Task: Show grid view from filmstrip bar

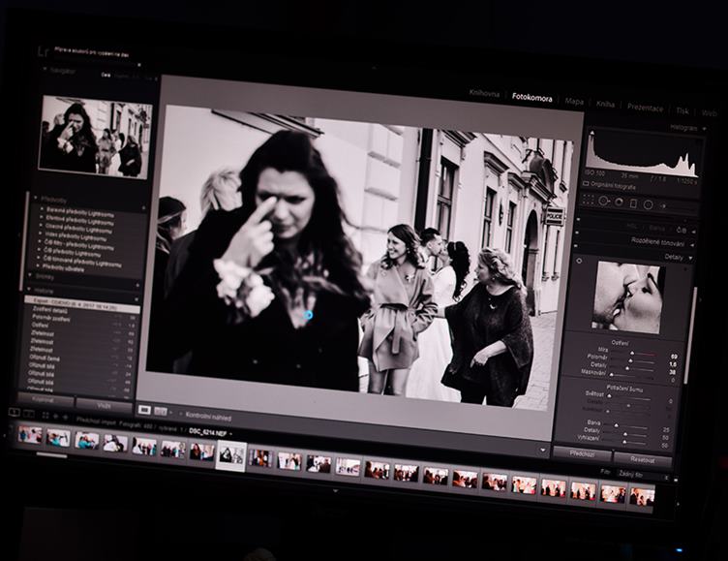Action: tap(45, 416)
